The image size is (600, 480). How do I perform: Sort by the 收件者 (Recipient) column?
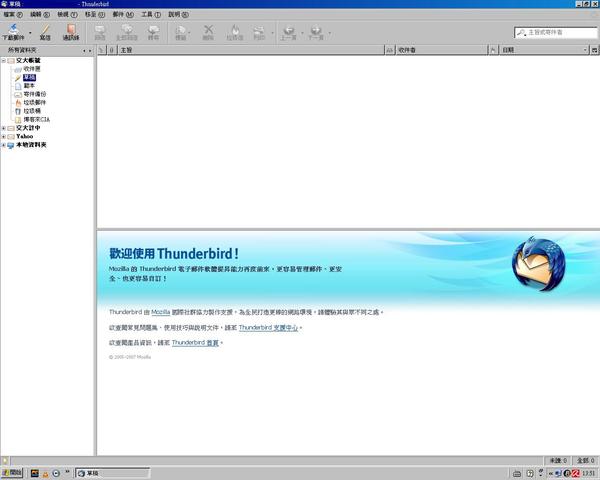tap(442, 50)
